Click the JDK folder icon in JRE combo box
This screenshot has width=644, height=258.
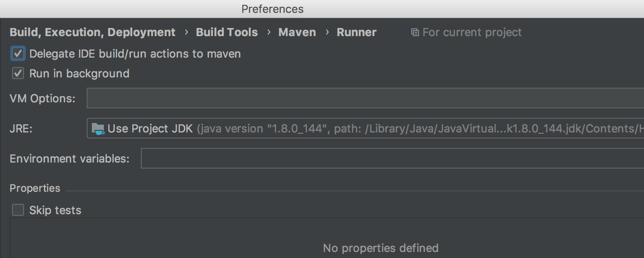click(98, 129)
